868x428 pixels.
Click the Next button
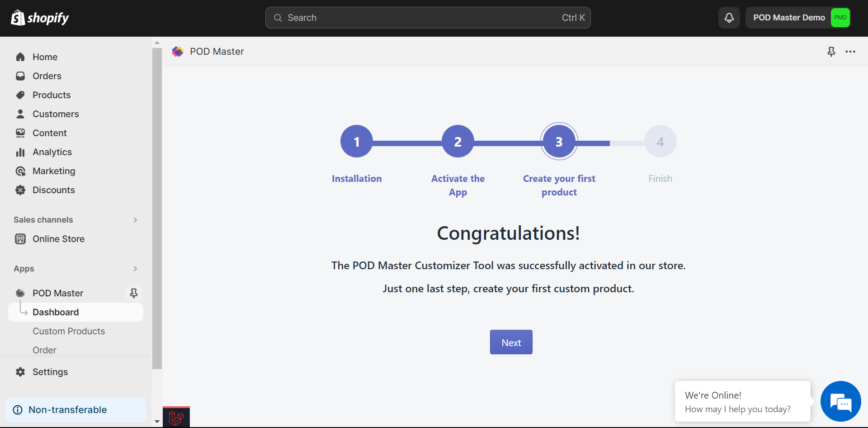tap(511, 342)
